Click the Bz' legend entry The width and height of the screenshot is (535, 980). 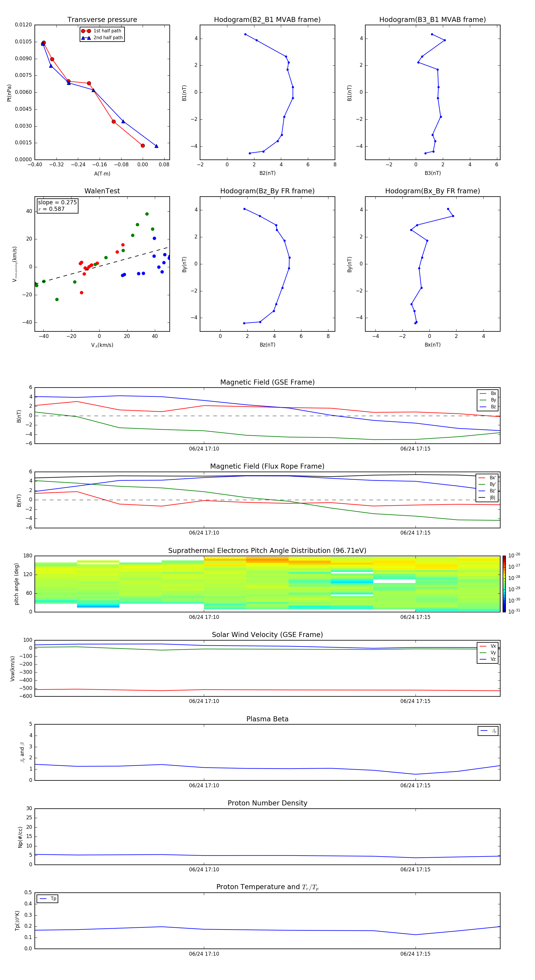[487, 491]
